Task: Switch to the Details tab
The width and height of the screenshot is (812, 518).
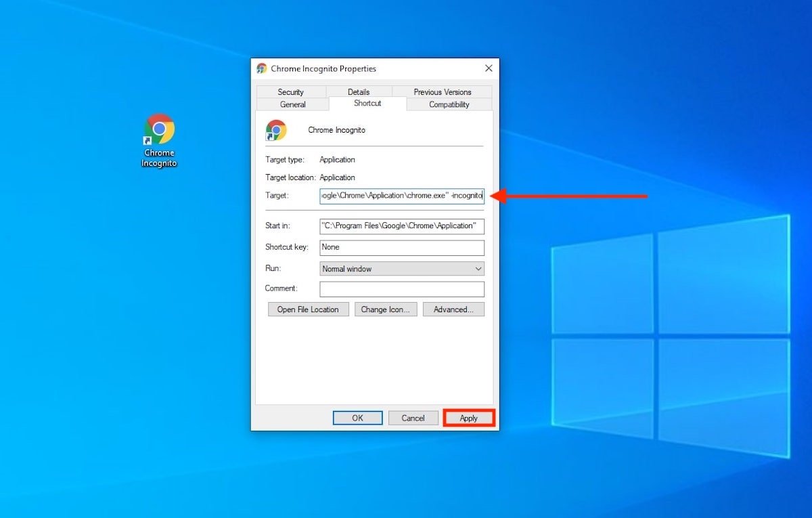Action: [359, 92]
